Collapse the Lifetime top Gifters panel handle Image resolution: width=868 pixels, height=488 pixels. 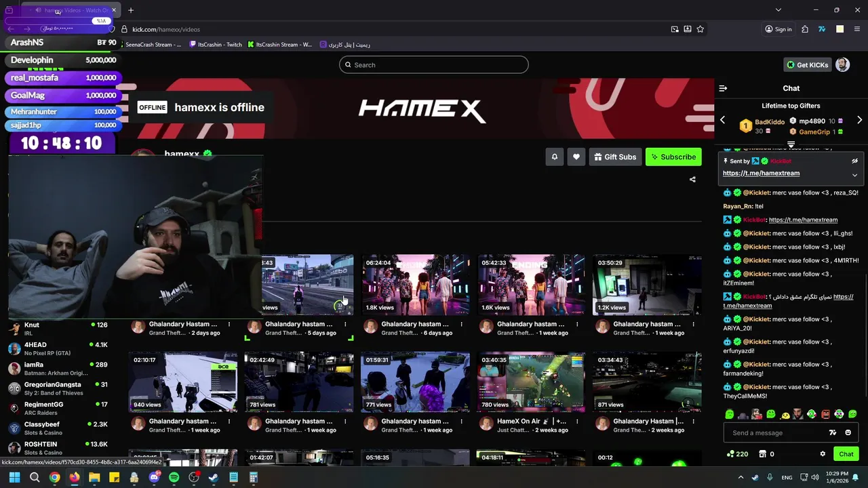pyautogui.click(x=791, y=144)
